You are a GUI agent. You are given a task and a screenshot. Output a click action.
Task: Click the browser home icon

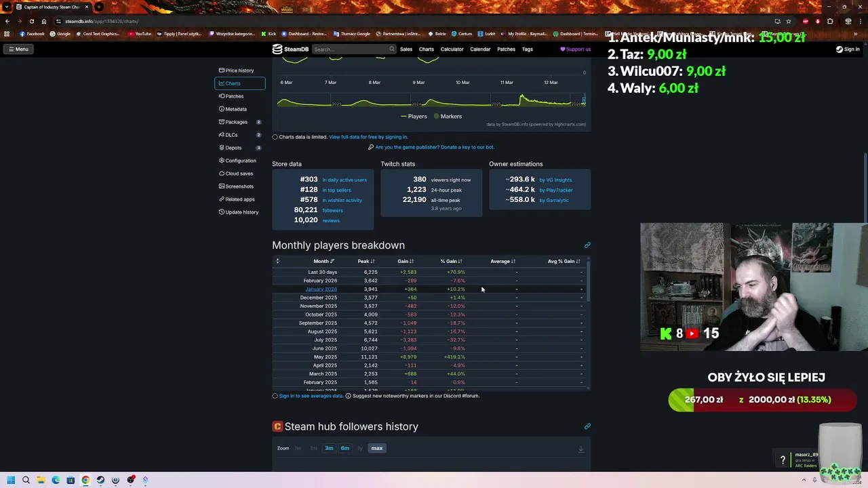pos(44,21)
